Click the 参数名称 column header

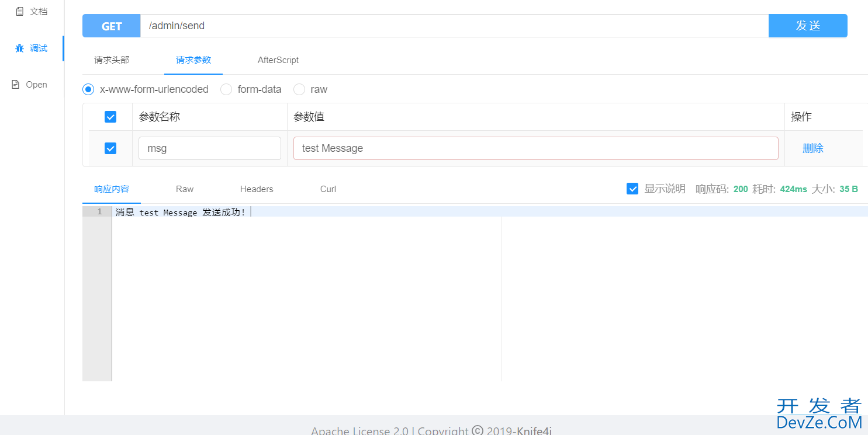(x=160, y=117)
